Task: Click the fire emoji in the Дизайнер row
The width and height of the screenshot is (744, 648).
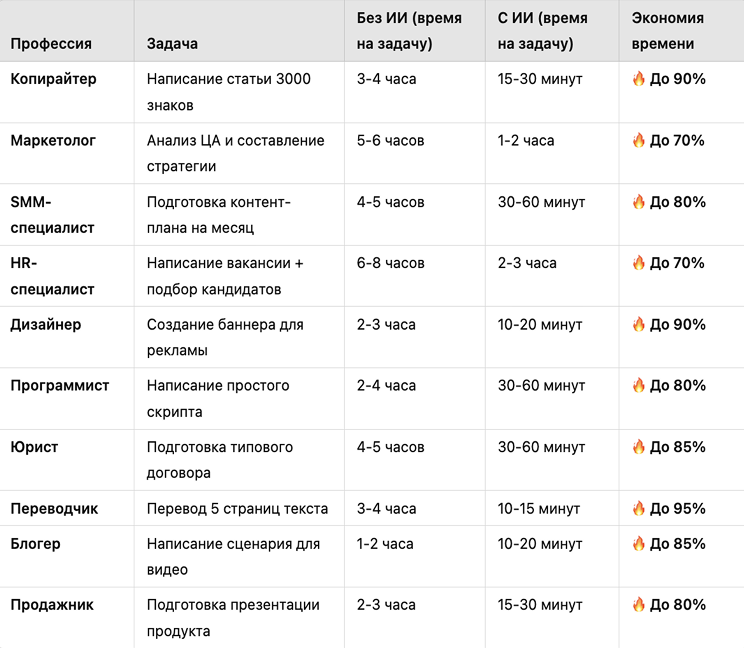Action: pos(638,324)
